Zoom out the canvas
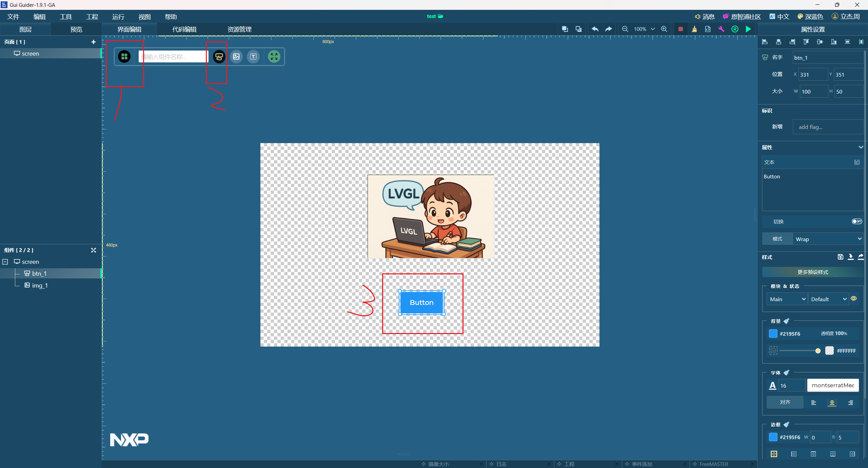The image size is (868, 468). point(625,29)
